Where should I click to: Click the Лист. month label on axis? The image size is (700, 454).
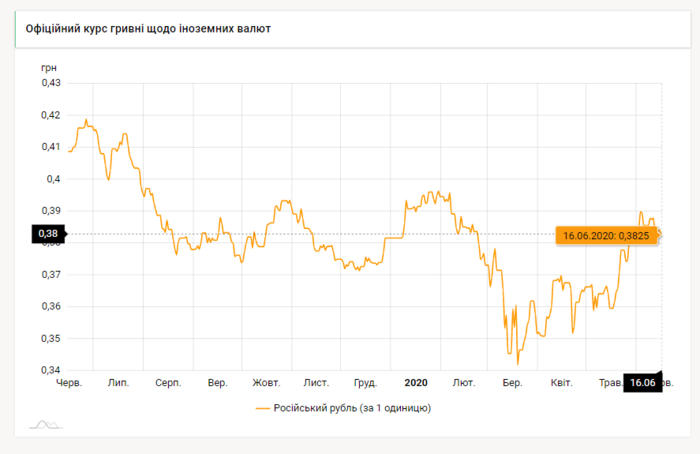click(317, 383)
